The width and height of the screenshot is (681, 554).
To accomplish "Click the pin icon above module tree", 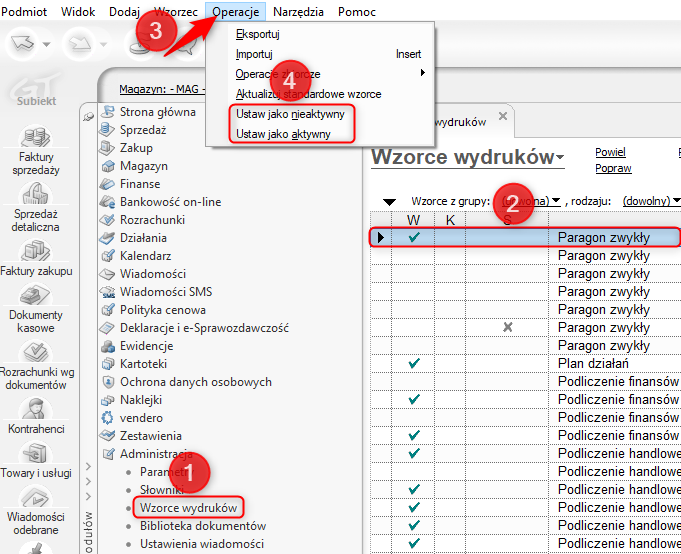I will tap(89, 116).
